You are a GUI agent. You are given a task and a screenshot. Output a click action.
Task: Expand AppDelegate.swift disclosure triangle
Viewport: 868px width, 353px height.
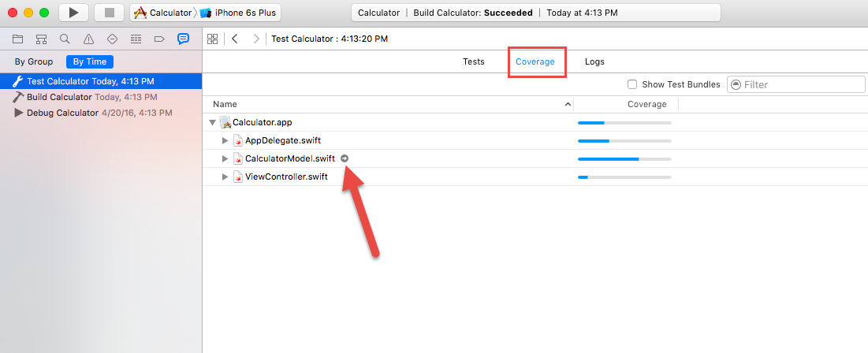(x=225, y=140)
